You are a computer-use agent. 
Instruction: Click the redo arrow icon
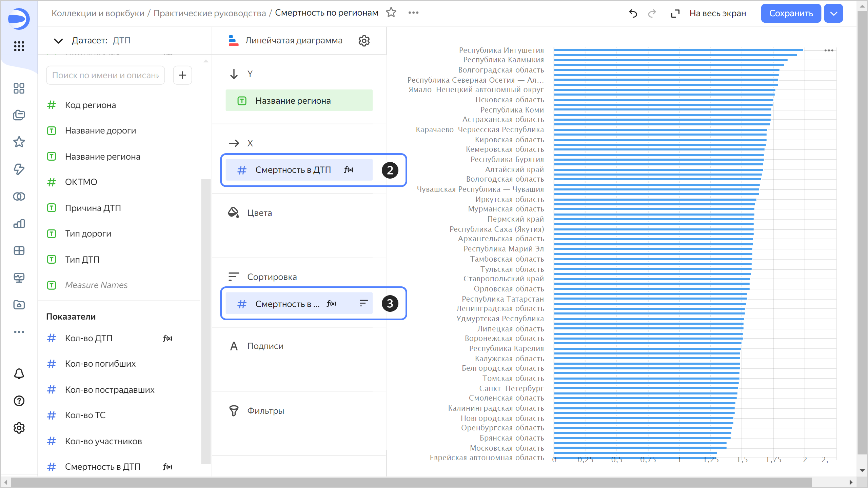652,13
